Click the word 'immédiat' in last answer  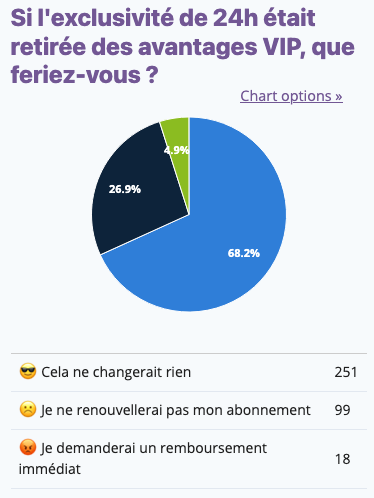50,469
